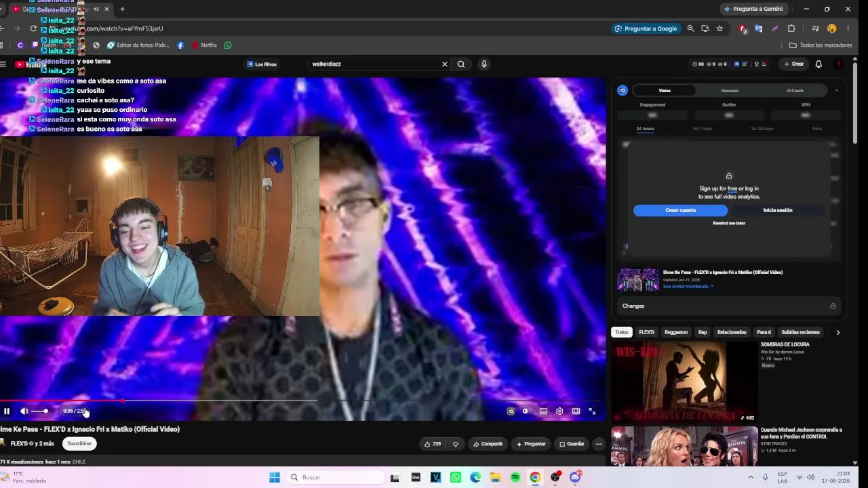This screenshot has width=868, height=488.
Task: Click the YouTube search magnifier button
Action: click(x=461, y=64)
